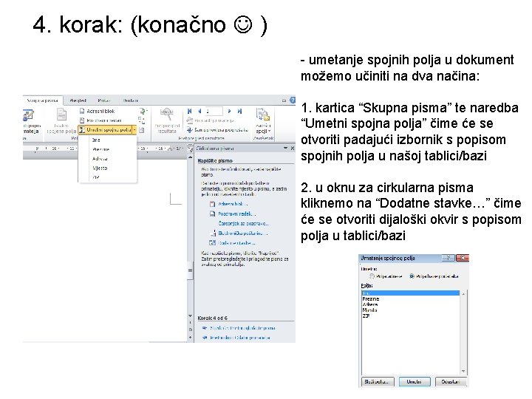This screenshot has width=532, height=399.
Task: Go to the first record arrow
Action: pos(190,111)
